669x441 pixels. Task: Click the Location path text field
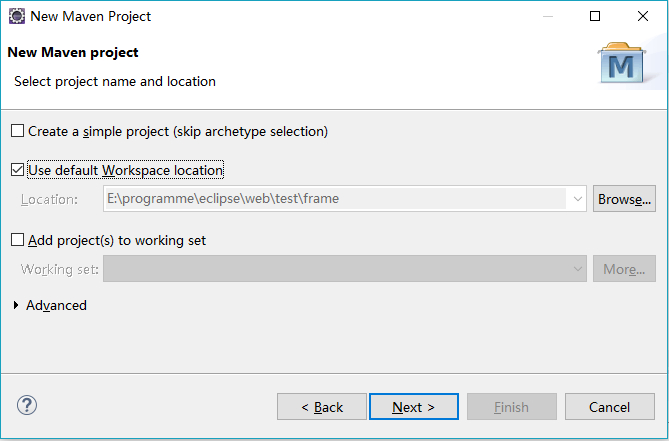(335, 199)
